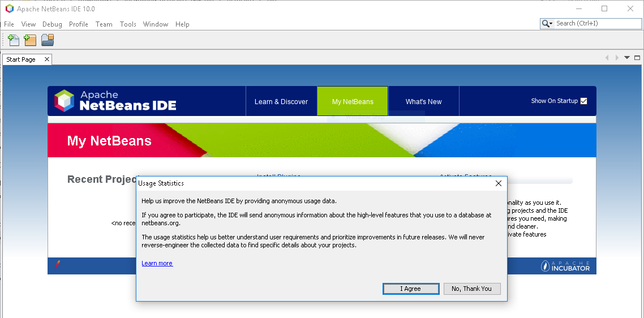Close the Usage Statistics dialog
Image resolution: width=644 pixels, height=318 pixels.
pos(498,183)
